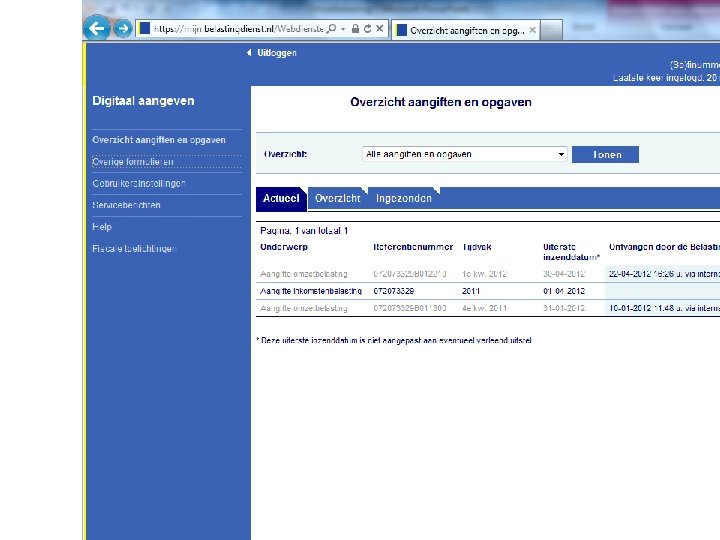This screenshot has height=540, width=720.
Task: Click the Pagina 1 van totaal 1 text
Action: (x=304, y=231)
